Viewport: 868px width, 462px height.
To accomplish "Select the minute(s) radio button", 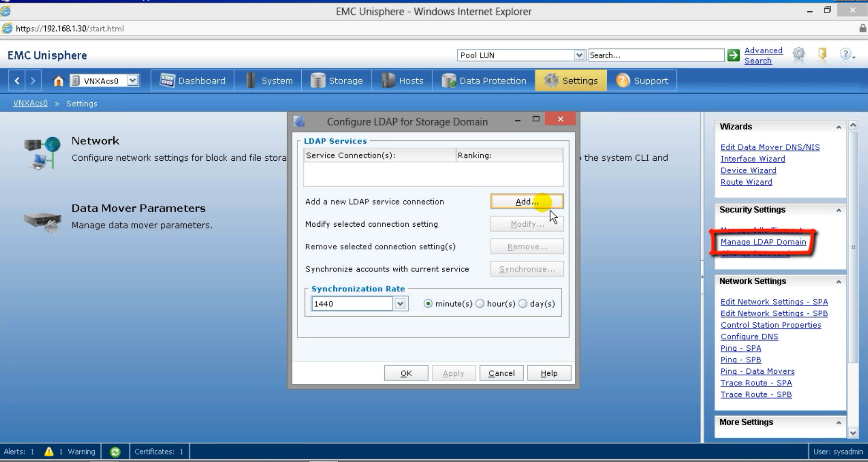I will (x=428, y=304).
